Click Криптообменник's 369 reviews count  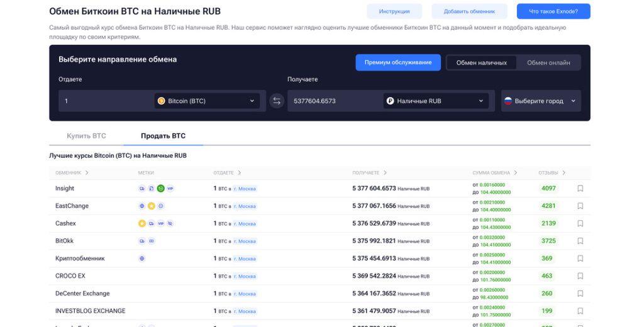click(547, 258)
